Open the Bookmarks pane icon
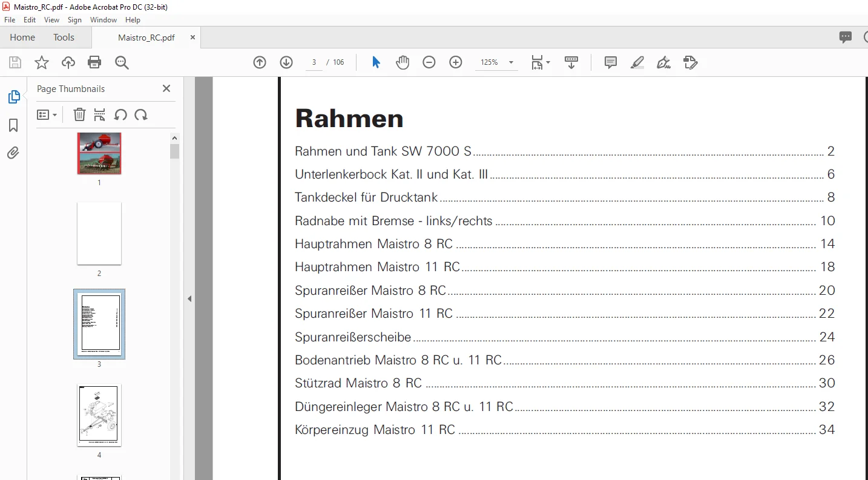Screen dimensions: 868x480 coord(13,125)
